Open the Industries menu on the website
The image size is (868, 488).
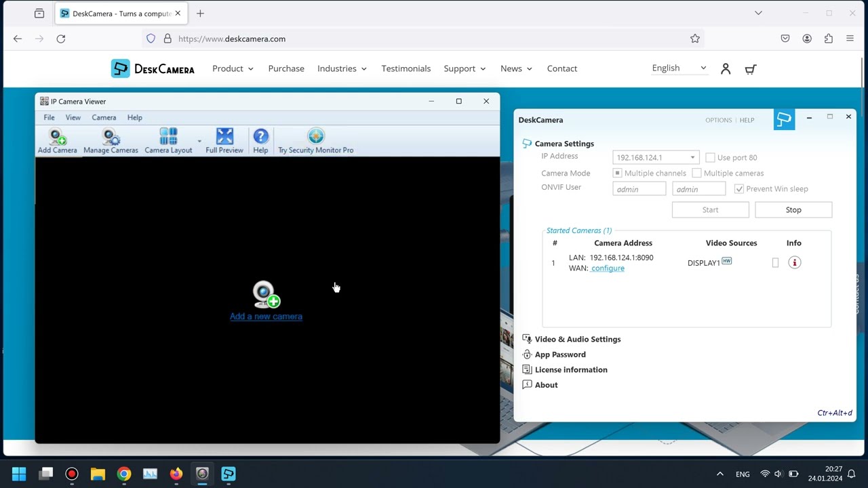342,68
